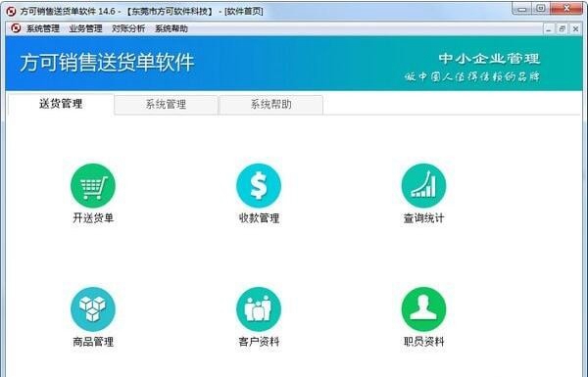The height and width of the screenshot is (377, 588).
Task: Switch to the 系统帮助 tab
Action: point(270,104)
